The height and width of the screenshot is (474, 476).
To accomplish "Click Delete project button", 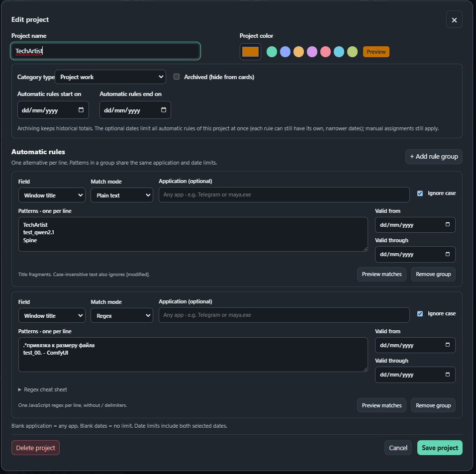I will click(35, 448).
